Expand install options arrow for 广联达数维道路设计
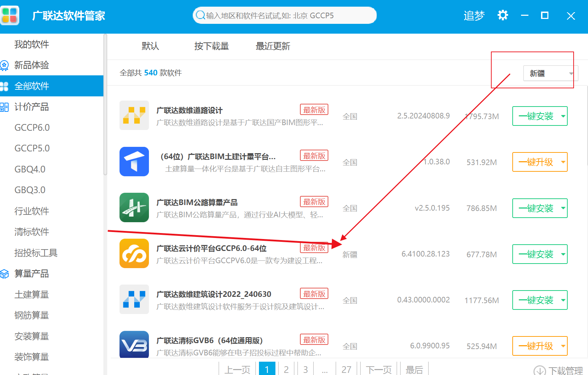The image size is (588, 375). (563, 116)
